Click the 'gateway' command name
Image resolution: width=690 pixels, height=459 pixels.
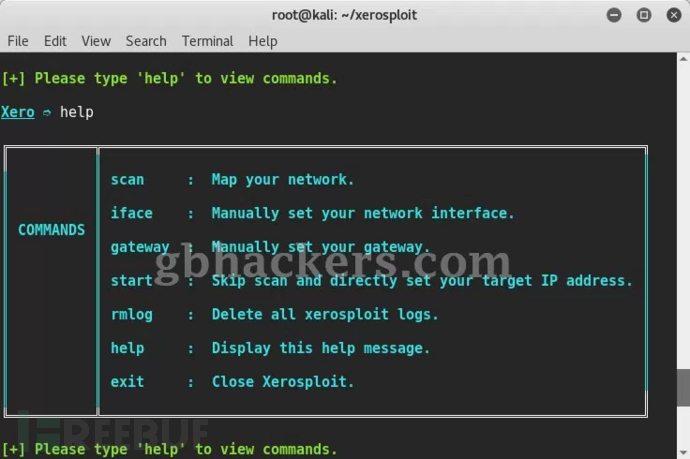[x=140, y=247]
